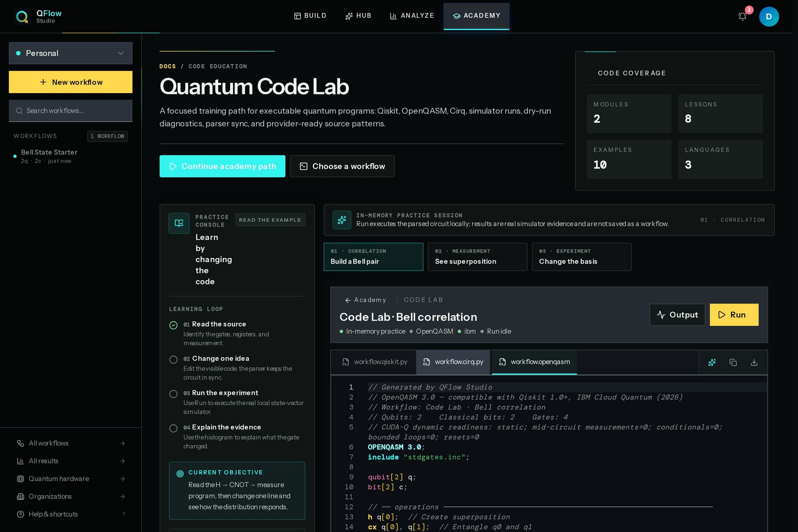Copy code with the copy icon
The height and width of the screenshot is (532, 798).
[x=733, y=362]
